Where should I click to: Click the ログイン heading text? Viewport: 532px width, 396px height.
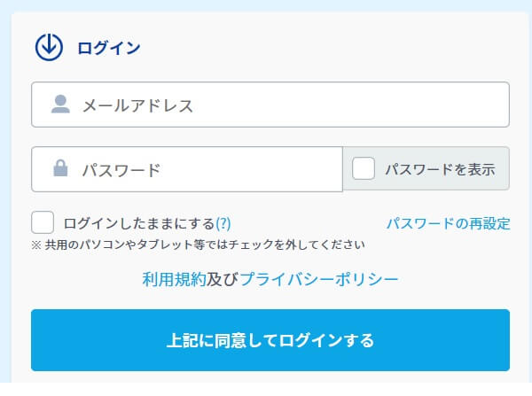[108, 48]
